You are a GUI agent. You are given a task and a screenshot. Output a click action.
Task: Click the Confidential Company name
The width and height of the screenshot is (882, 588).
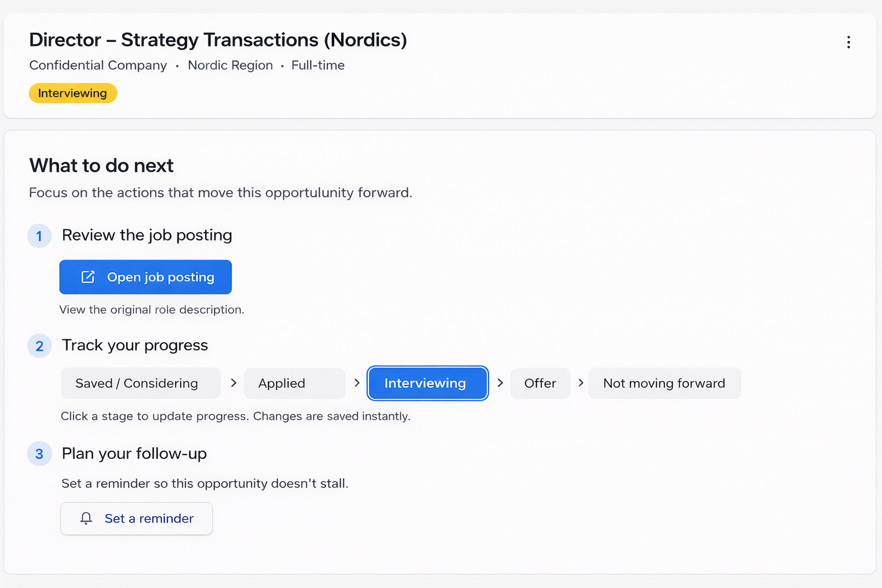[98, 65]
